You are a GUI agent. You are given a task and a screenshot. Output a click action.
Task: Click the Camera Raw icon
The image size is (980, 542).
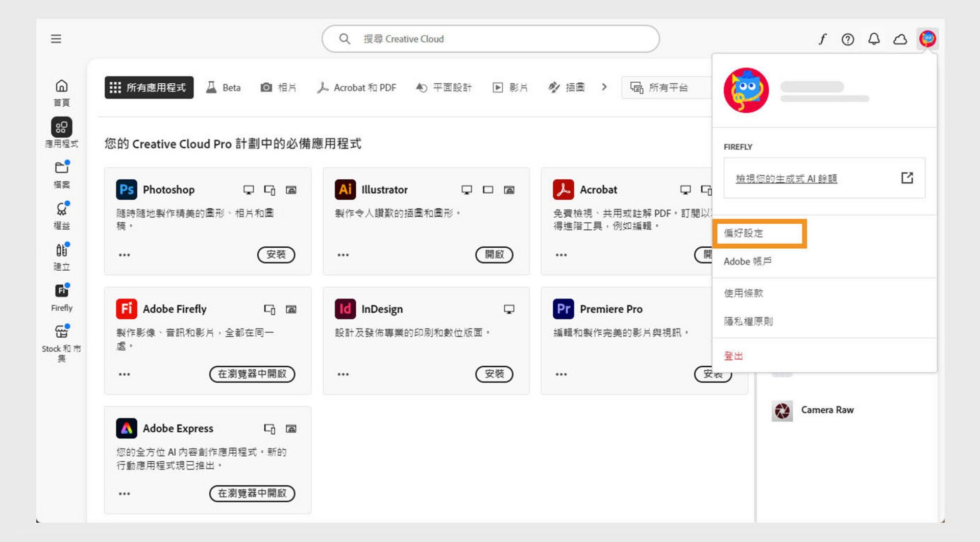[782, 411]
